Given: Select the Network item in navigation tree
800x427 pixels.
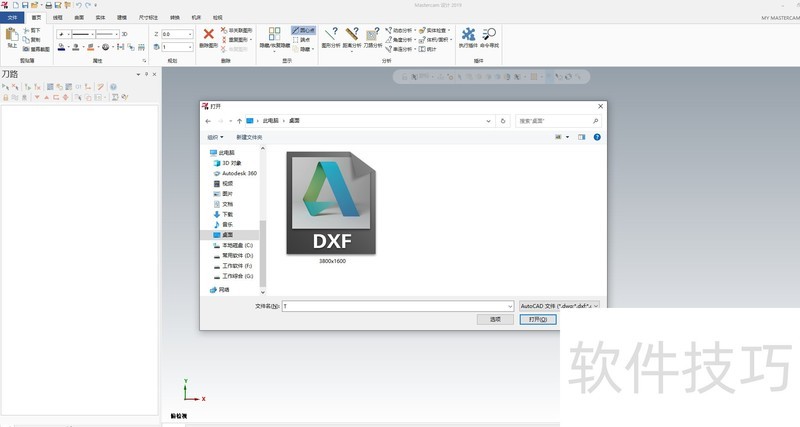Looking at the screenshot, I should tap(219, 290).
